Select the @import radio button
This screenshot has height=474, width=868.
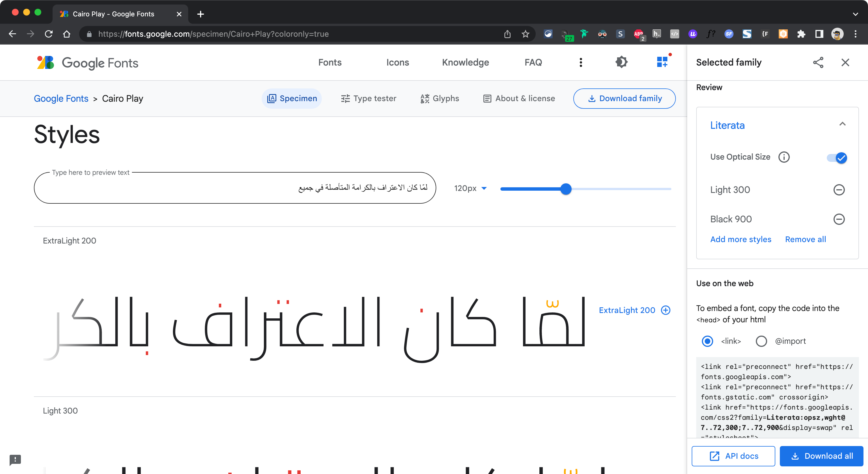tap(761, 341)
